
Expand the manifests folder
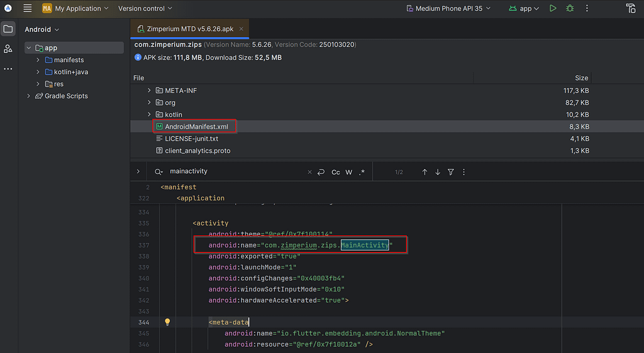click(x=38, y=60)
